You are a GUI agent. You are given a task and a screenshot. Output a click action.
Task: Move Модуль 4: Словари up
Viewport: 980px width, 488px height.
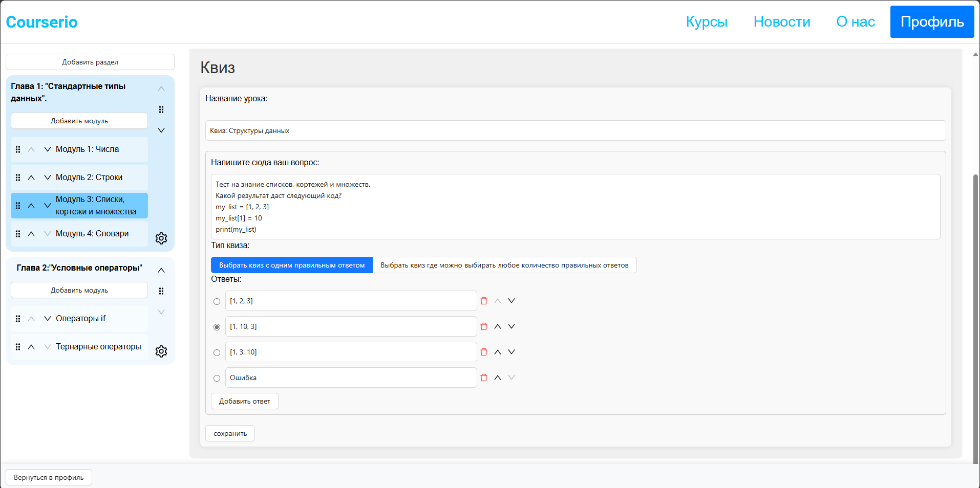[31, 233]
